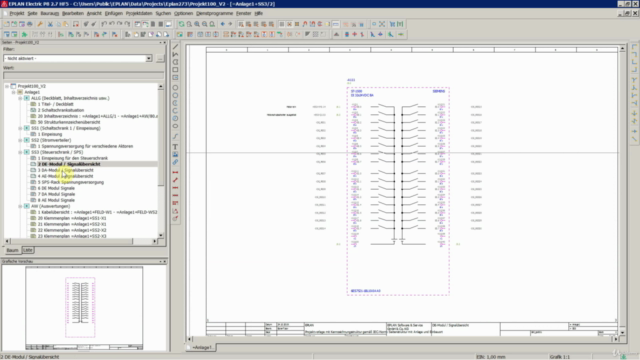Click the green puzzle piece icon
This screenshot has height=360, width=640.
[24, 35]
